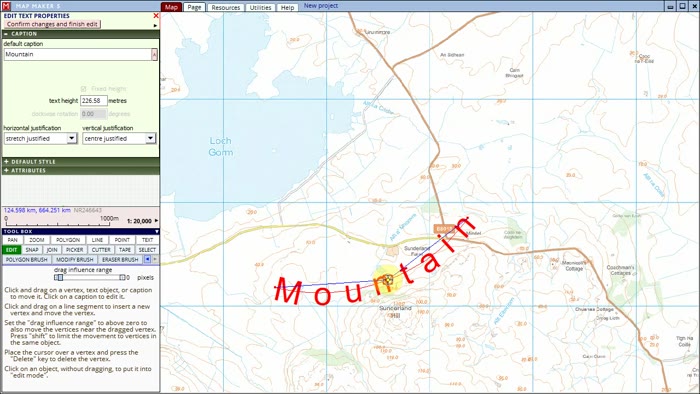The height and width of the screenshot is (394, 700).
Task: Click the blue left arrow in the brush row
Action: pyautogui.click(x=147, y=259)
